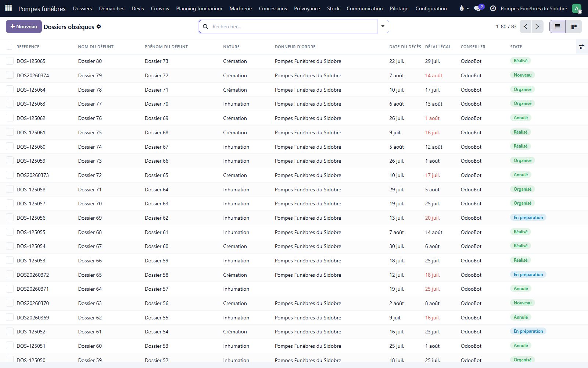Screen dimensions: 588x368
Task: Sort by the Reference column header
Action: (x=28, y=47)
